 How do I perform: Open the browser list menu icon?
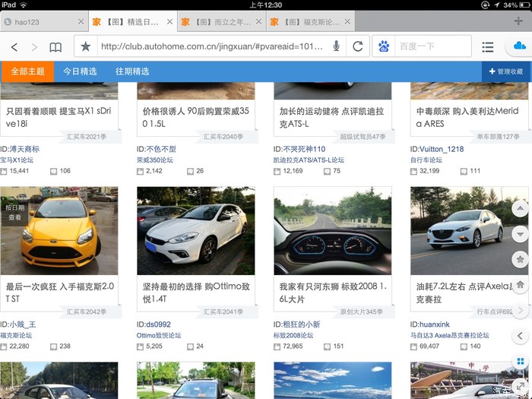click(x=487, y=47)
